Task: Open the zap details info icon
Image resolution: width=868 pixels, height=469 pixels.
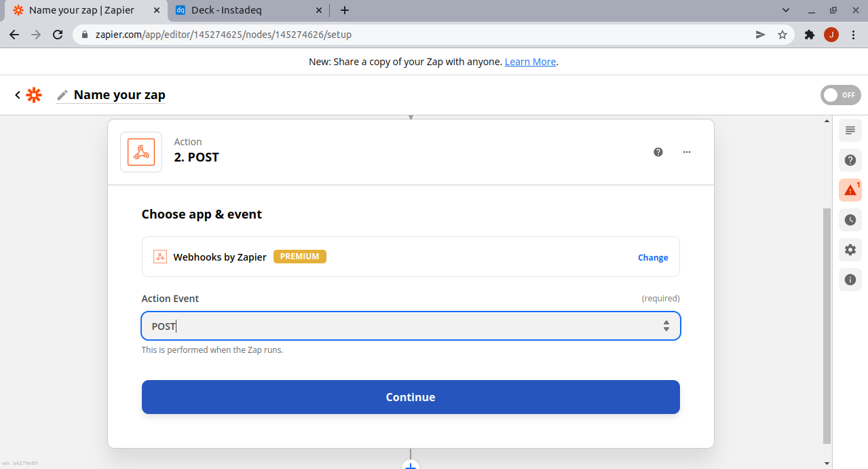Action: pos(850,280)
